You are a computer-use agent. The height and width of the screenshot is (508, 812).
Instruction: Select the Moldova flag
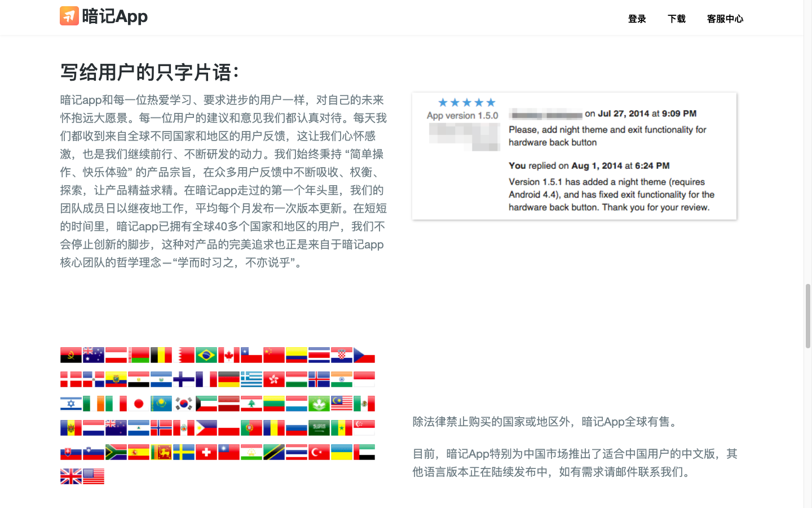71,428
